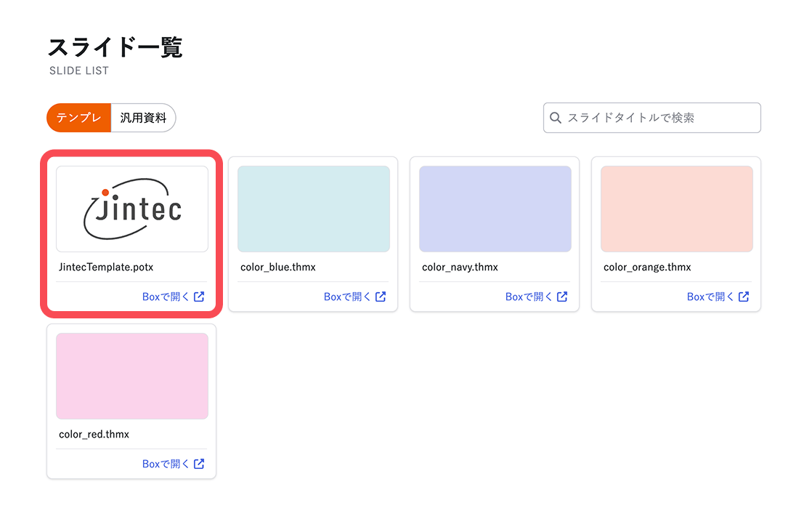Select the テンプレ tab
This screenshot has height=527, width=812.
tap(79, 118)
